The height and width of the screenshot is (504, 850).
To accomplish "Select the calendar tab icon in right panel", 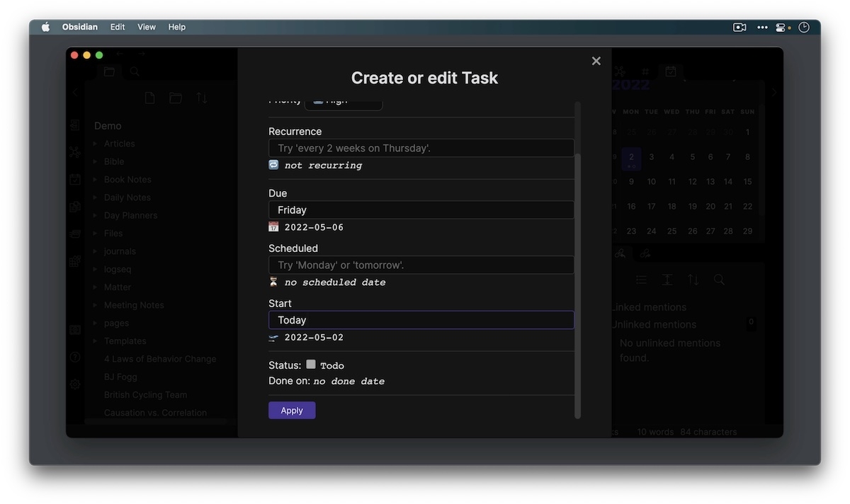I will 670,71.
